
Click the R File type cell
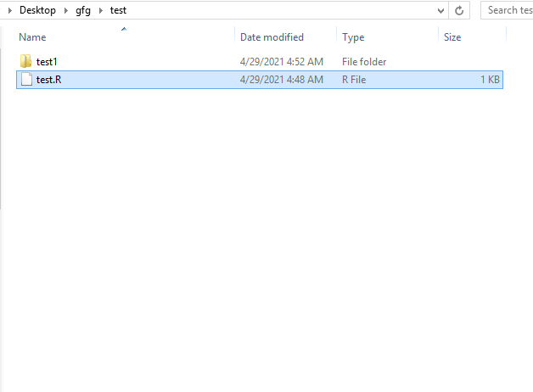[x=354, y=80]
